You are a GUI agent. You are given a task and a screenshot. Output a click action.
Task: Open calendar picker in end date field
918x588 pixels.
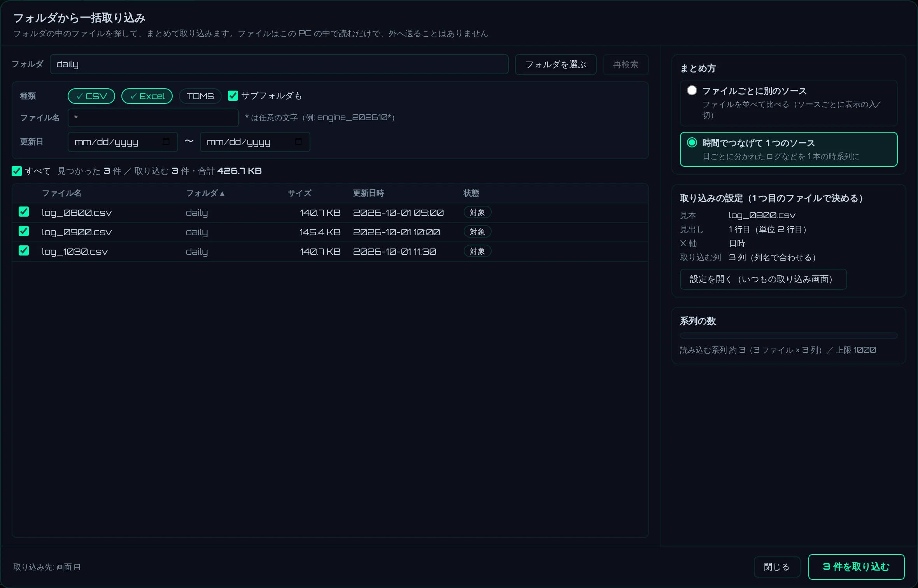point(298,142)
